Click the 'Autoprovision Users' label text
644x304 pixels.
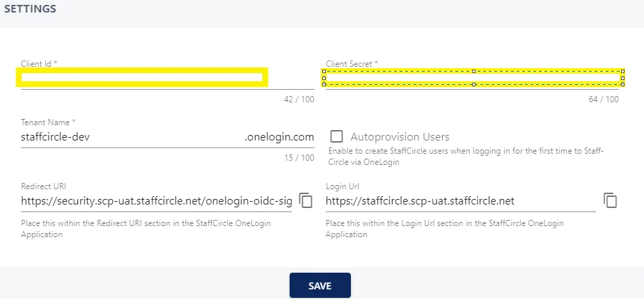[400, 136]
